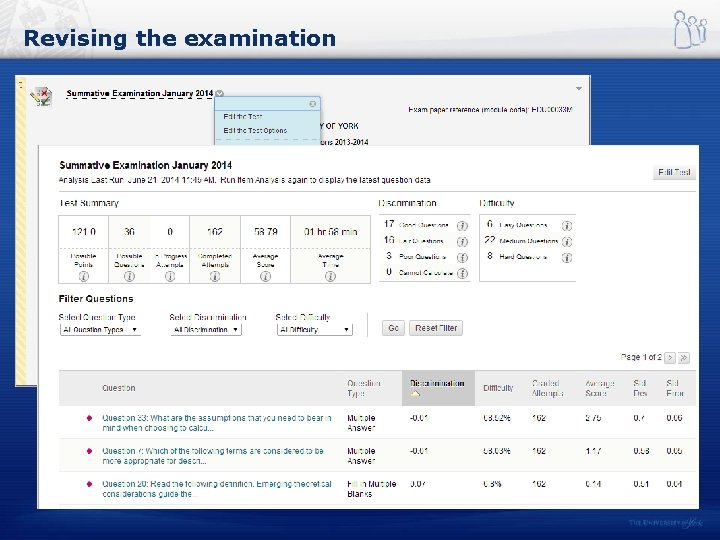Sort by Std Dev column header

tap(640, 388)
